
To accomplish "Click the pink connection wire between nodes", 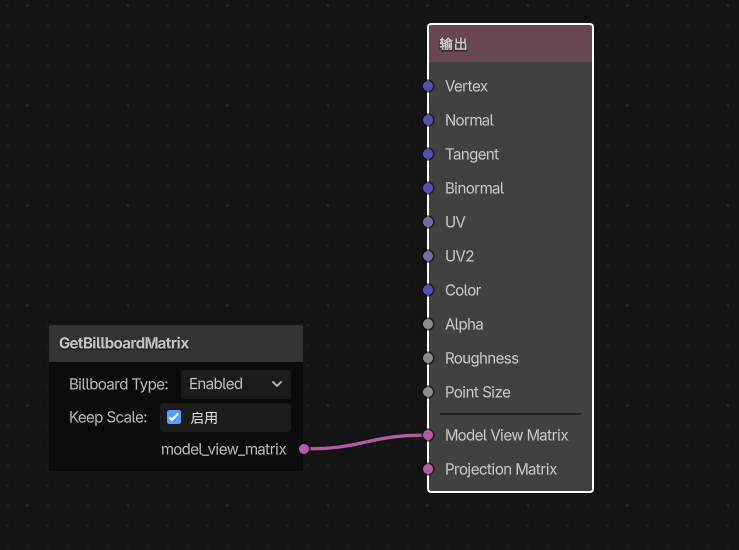I will (x=365, y=442).
